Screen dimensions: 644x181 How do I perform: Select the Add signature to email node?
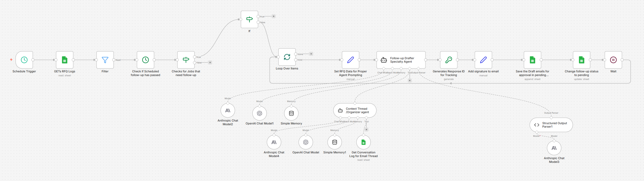click(483, 60)
